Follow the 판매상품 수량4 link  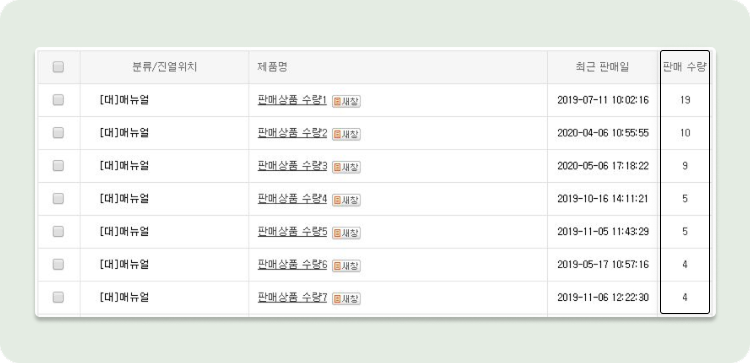point(292,198)
